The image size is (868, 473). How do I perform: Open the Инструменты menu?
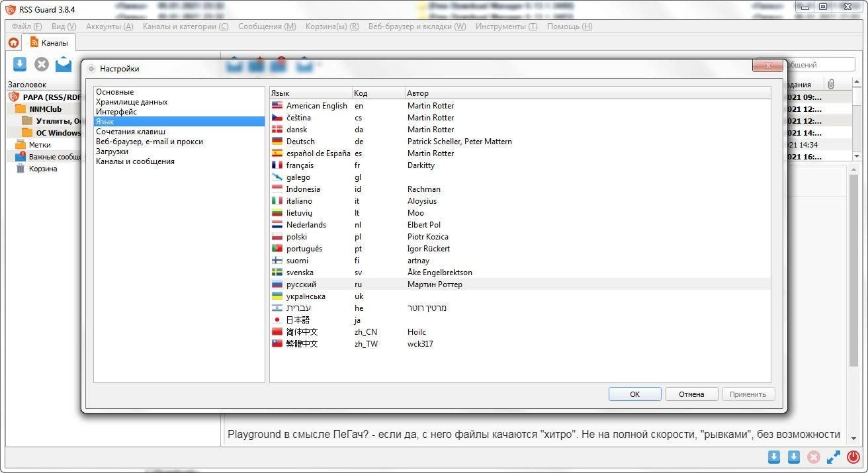[506, 26]
